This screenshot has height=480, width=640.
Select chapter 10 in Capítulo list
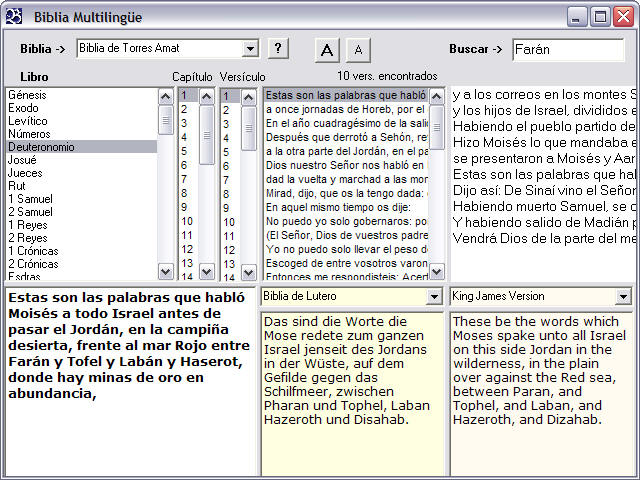(189, 221)
